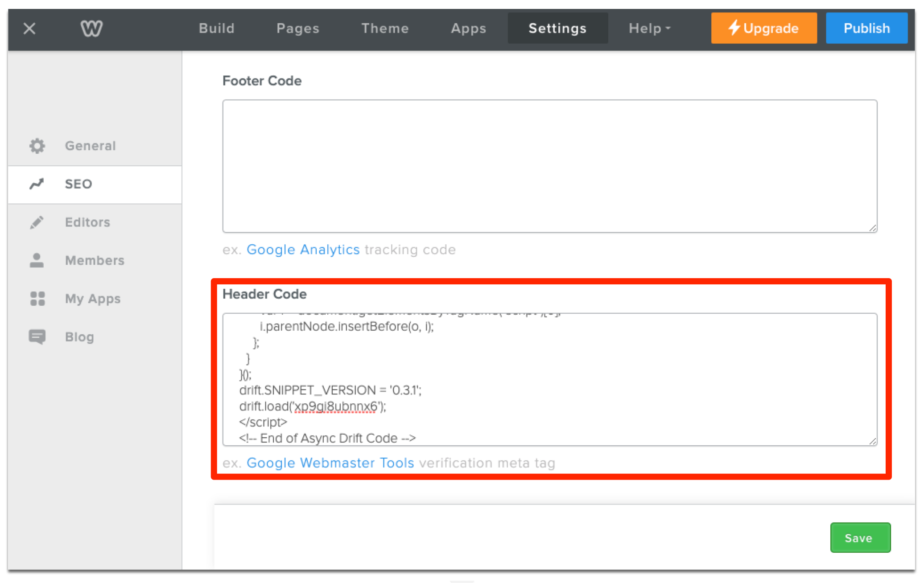Publish the site with the Publish button
924x583 pixels.
click(x=866, y=28)
